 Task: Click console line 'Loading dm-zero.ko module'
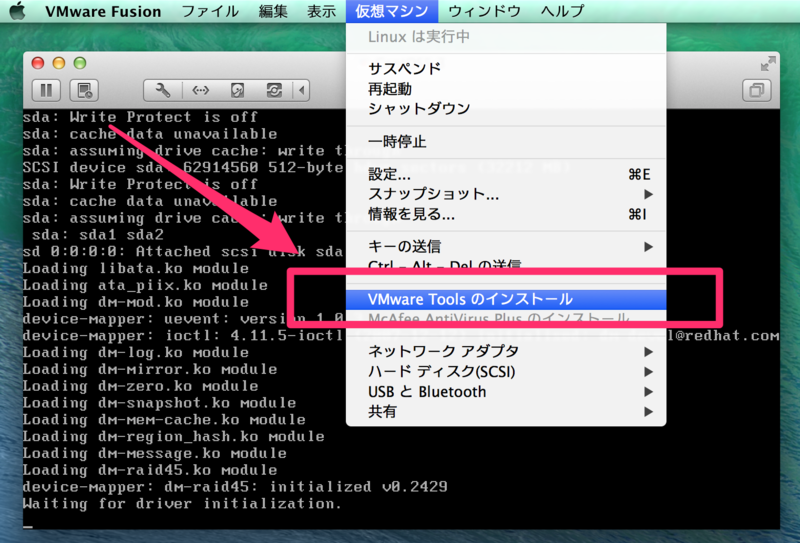[x=140, y=386]
